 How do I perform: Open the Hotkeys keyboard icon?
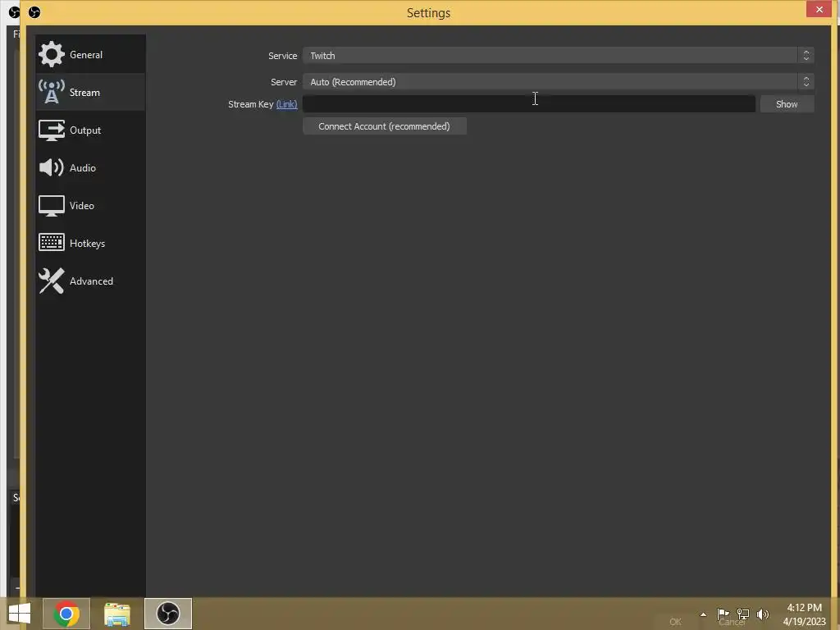pyautogui.click(x=52, y=243)
